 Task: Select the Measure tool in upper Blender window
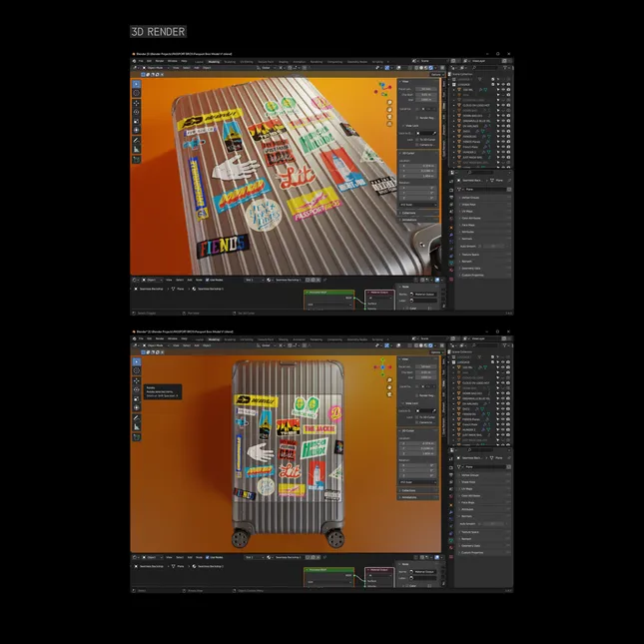point(137,149)
